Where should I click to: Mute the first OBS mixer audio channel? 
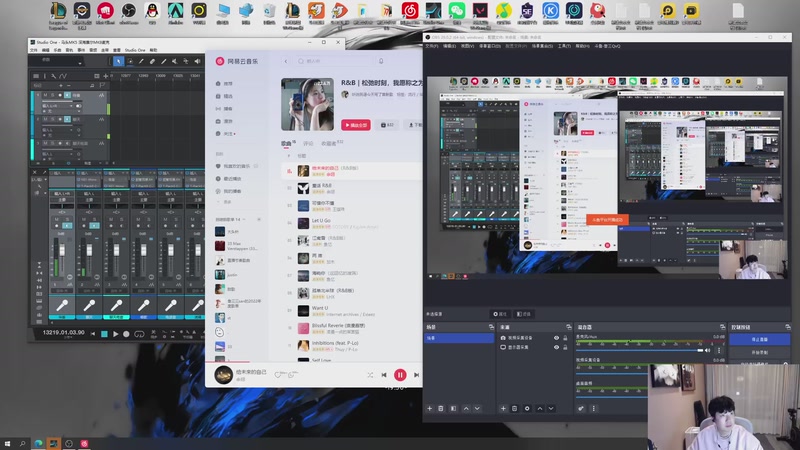click(708, 351)
